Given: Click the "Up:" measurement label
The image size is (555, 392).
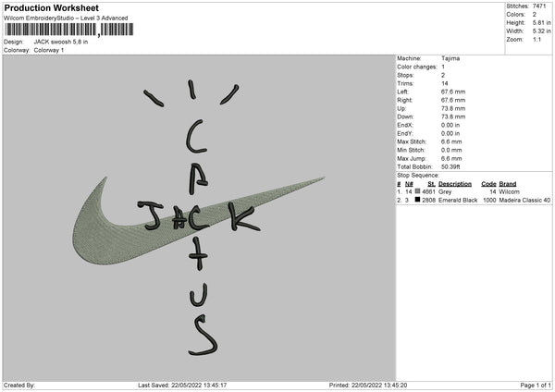Looking at the screenshot, I should pyautogui.click(x=401, y=108).
